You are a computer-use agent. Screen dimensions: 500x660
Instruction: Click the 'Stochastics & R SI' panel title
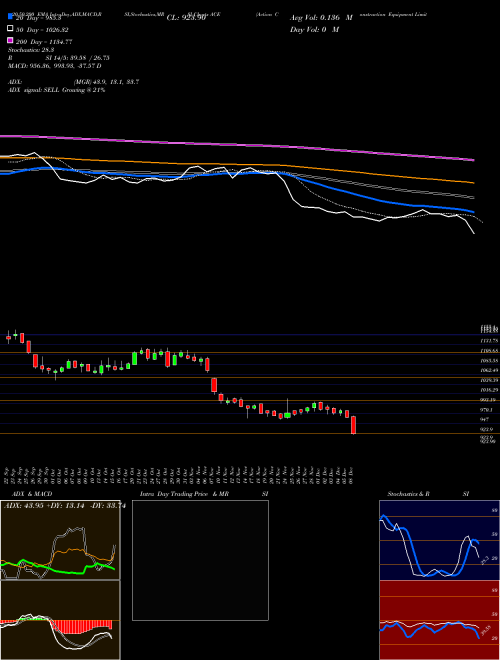click(x=428, y=494)
